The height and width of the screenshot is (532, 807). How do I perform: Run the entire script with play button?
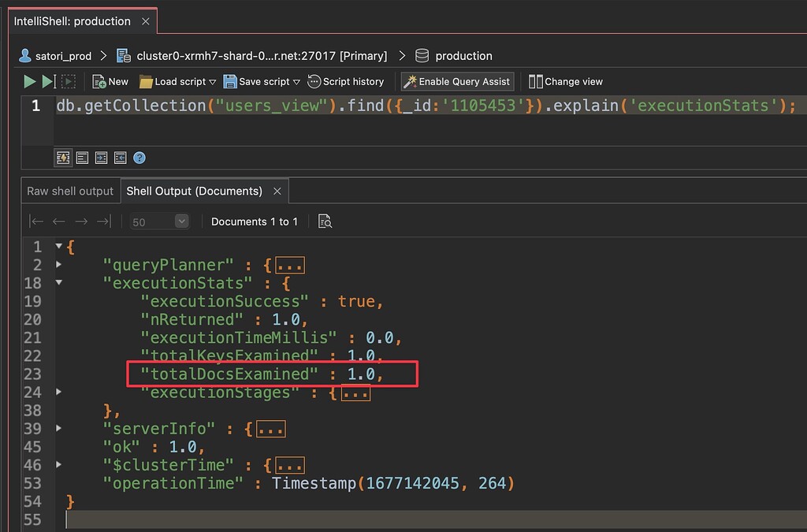point(29,81)
